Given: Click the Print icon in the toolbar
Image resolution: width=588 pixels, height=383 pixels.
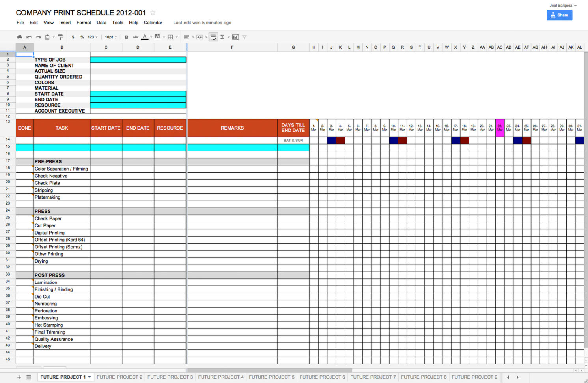Looking at the screenshot, I should point(20,37).
